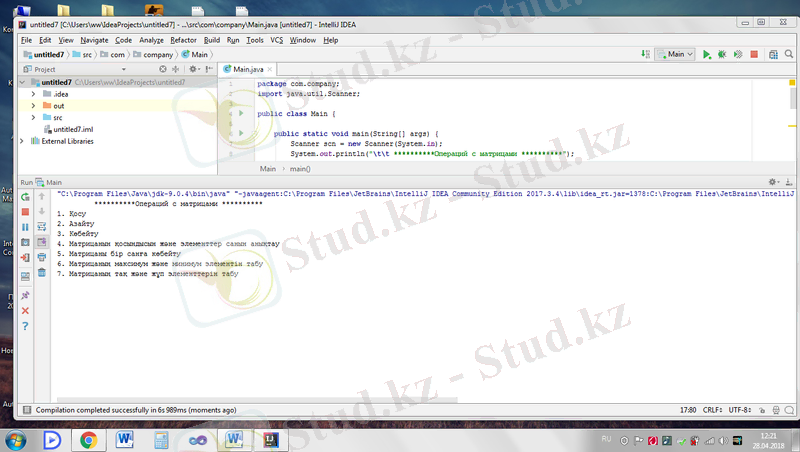Open Search Everywhere magnifier icon
Screen dimensions: 800x452
tap(789, 54)
